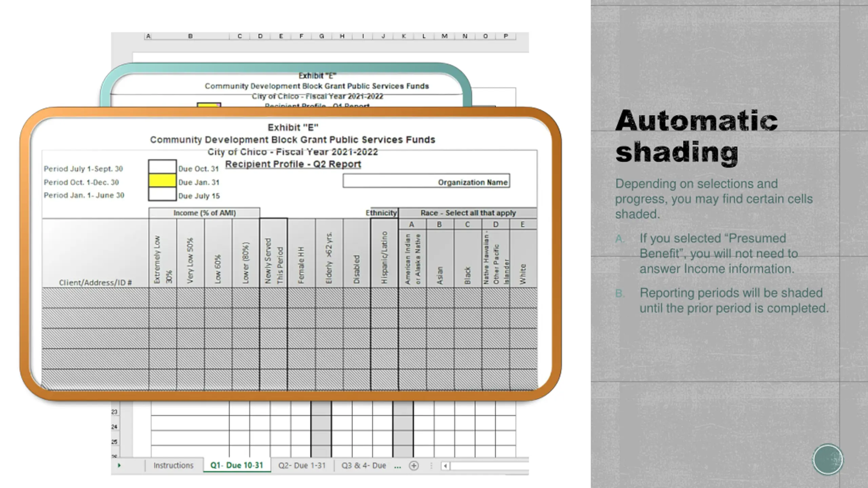Open the Q3 & 4- Due sheet tab

point(363,465)
